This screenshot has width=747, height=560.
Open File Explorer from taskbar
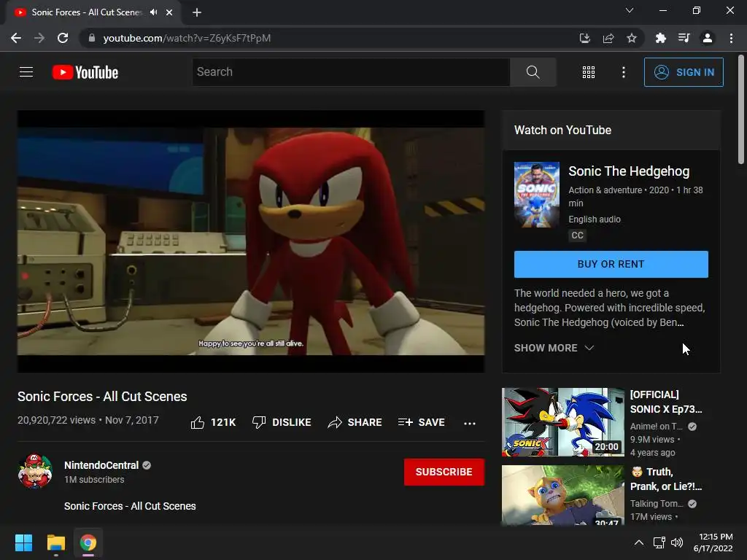[56, 542]
